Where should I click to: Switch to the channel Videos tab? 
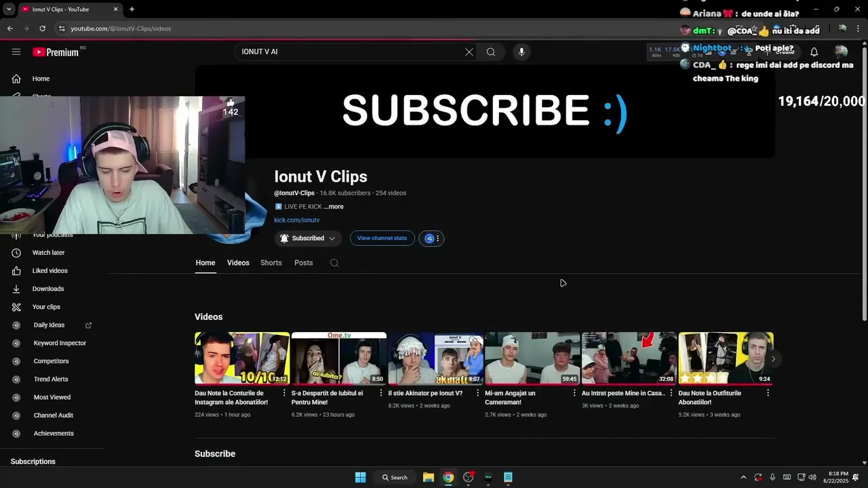(x=238, y=263)
